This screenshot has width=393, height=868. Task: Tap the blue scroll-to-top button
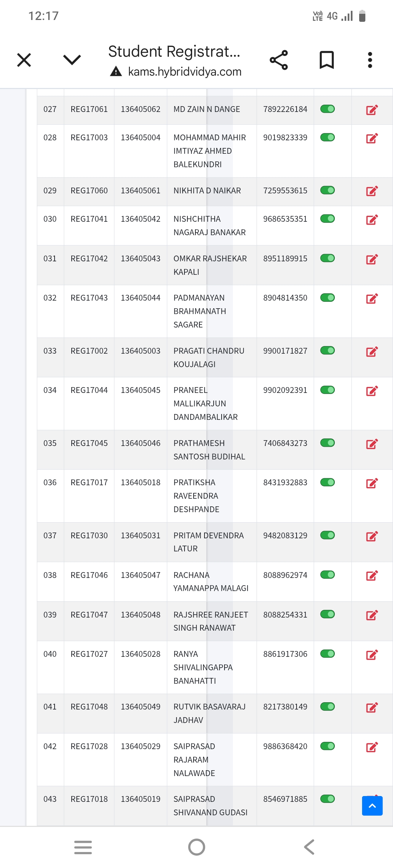point(372,806)
